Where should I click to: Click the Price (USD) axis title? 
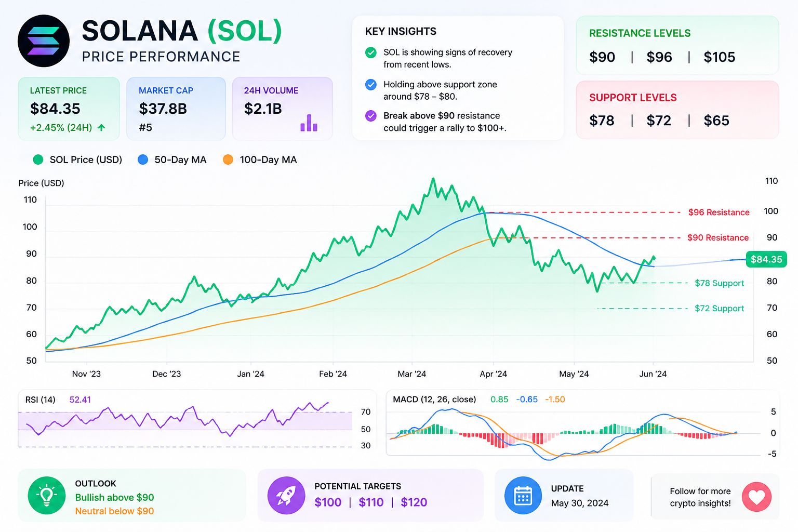41,183
